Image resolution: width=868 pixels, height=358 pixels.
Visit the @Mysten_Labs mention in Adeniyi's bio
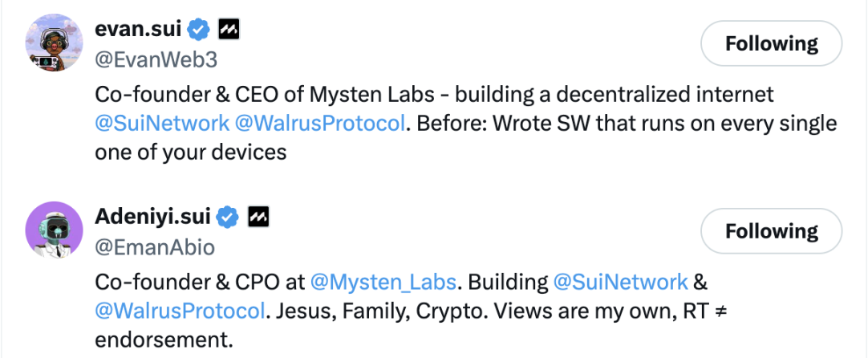click(383, 282)
